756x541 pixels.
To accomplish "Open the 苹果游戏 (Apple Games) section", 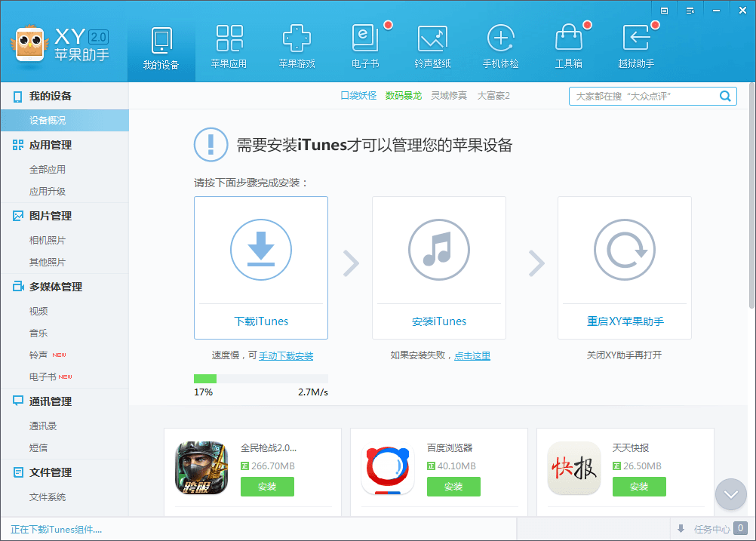I will pos(297,46).
